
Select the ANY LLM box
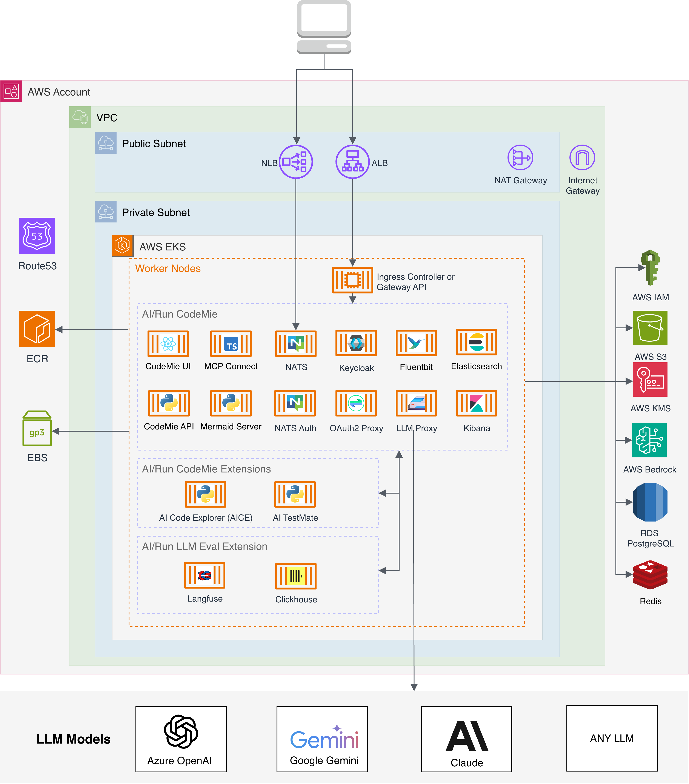click(612, 738)
